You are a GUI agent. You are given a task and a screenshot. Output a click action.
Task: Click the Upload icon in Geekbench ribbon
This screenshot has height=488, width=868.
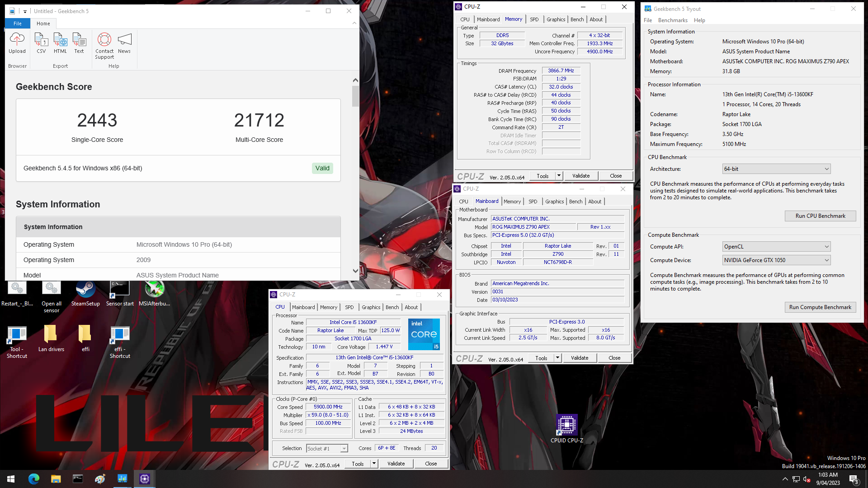click(17, 43)
